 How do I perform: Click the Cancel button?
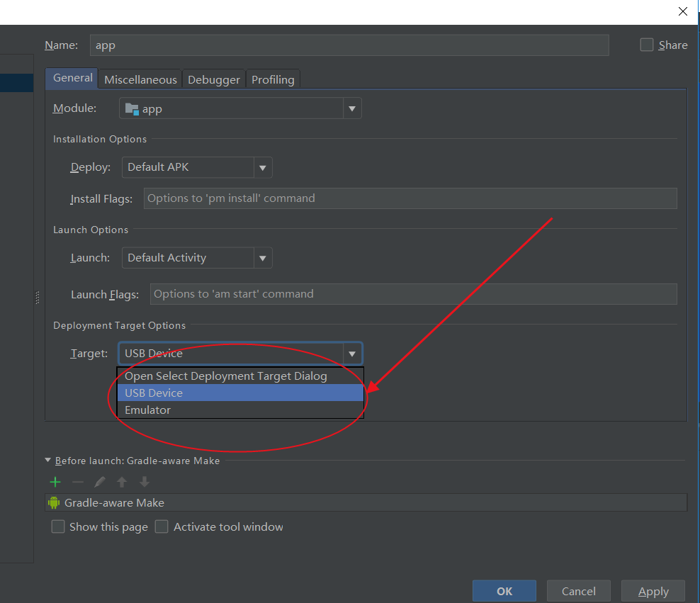pos(579,591)
